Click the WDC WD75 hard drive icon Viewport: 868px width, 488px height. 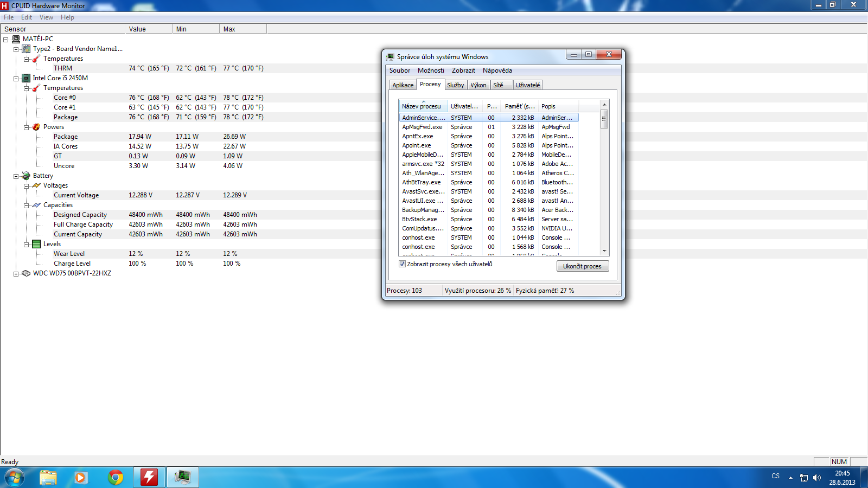pyautogui.click(x=26, y=273)
